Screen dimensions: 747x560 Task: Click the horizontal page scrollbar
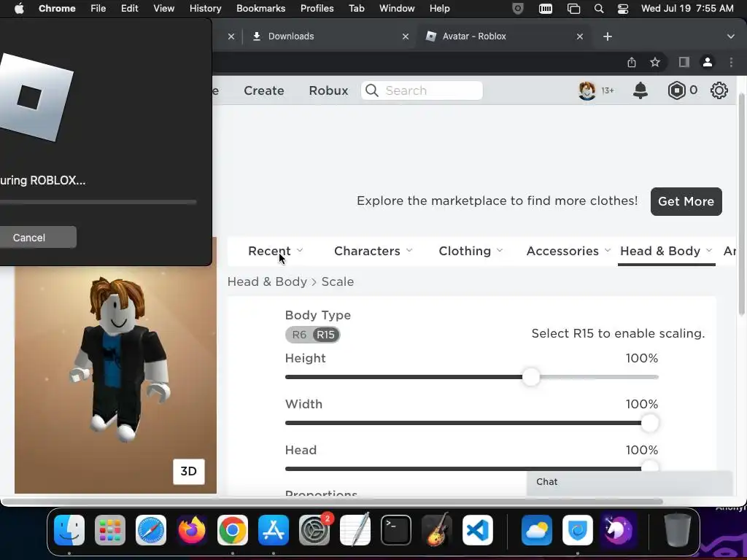pos(332,502)
